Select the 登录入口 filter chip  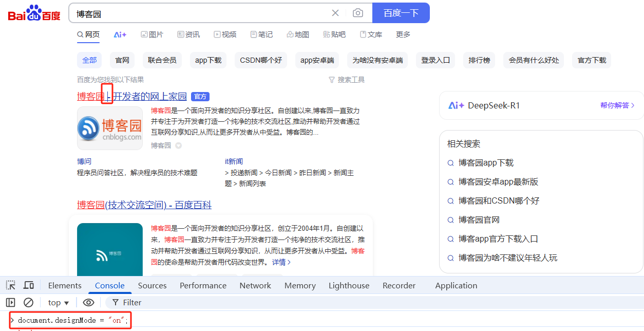[435, 60]
